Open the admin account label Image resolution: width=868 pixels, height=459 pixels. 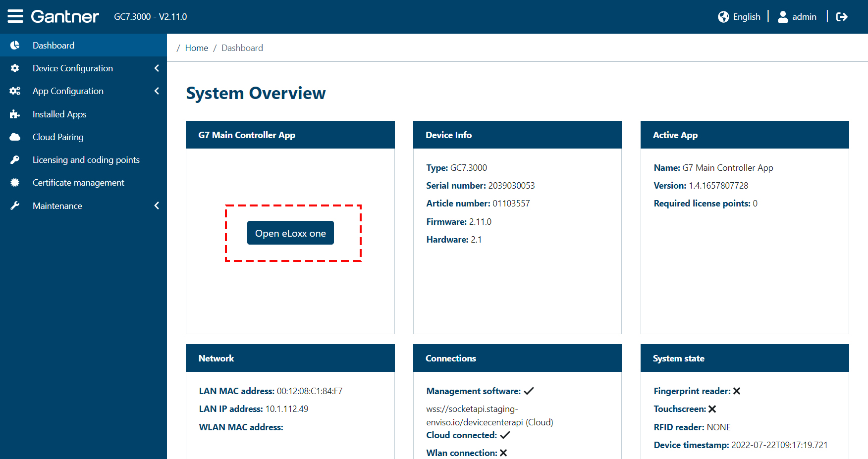[804, 17]
